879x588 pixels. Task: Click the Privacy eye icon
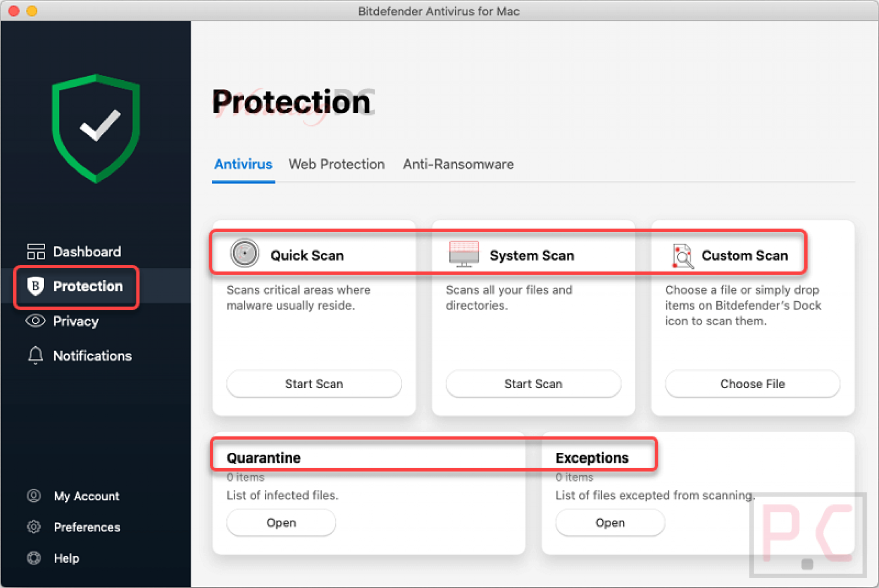[36, 321]
